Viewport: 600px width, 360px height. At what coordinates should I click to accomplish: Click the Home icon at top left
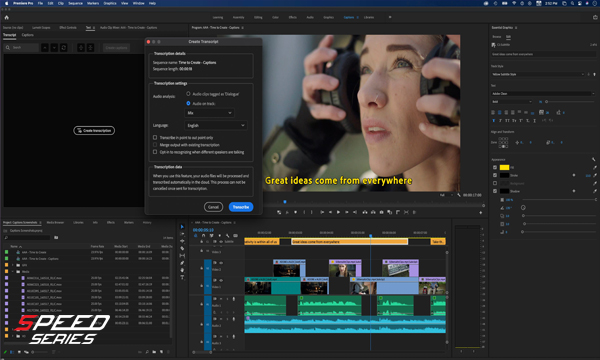(7, 17)
